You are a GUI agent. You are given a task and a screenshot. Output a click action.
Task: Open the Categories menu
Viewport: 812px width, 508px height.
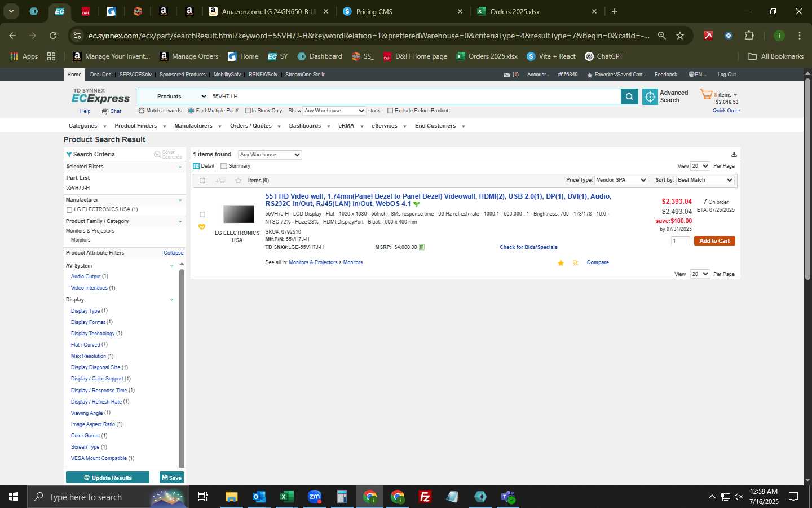[87, 126]
